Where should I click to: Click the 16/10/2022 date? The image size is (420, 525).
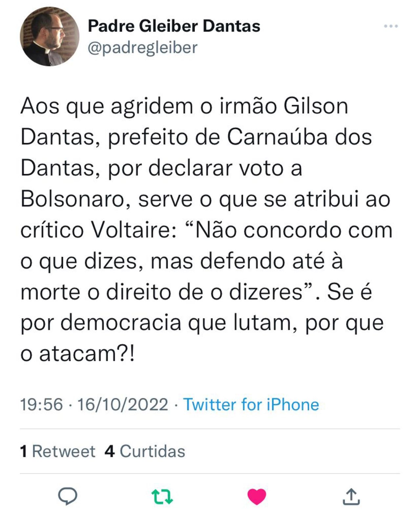[x=122, y=404]
